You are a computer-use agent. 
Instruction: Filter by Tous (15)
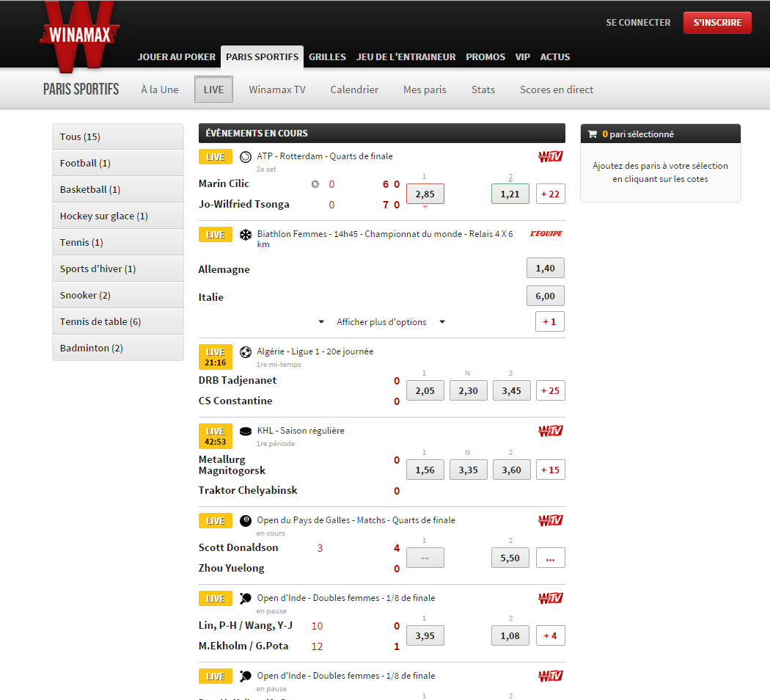(x=118, y=136)
